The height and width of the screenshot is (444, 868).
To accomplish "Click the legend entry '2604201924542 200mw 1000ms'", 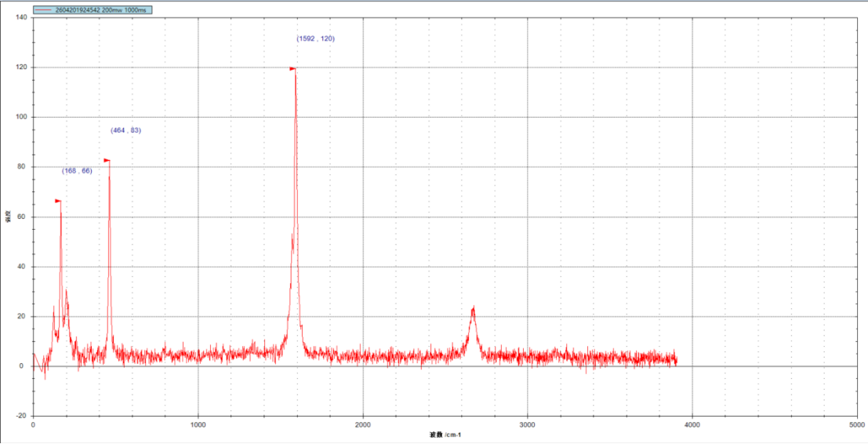I will (93, 10).
